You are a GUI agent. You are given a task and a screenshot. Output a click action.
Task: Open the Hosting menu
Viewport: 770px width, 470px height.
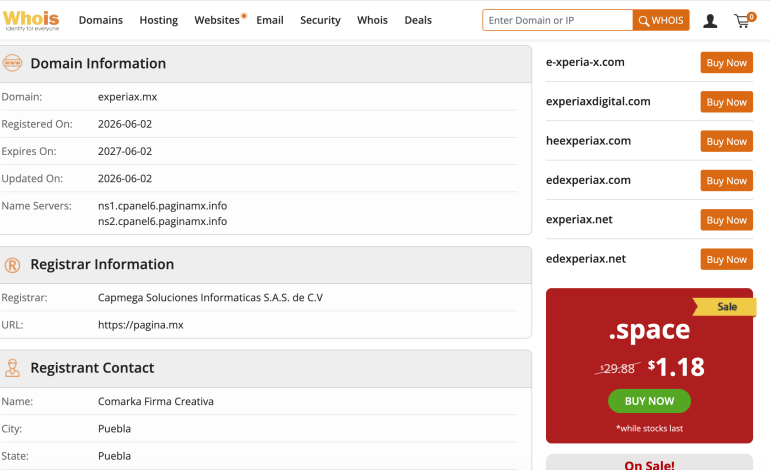pos(159,20)
